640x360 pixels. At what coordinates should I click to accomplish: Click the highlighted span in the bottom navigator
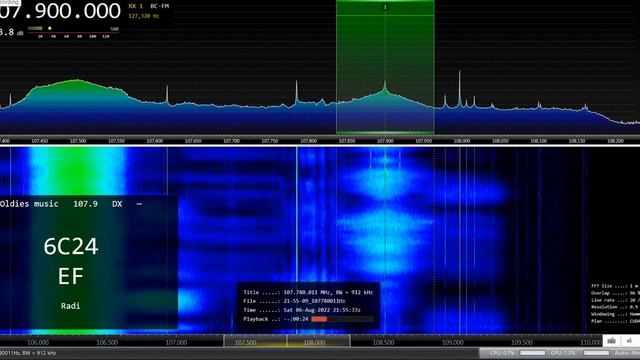pos(287,341)
